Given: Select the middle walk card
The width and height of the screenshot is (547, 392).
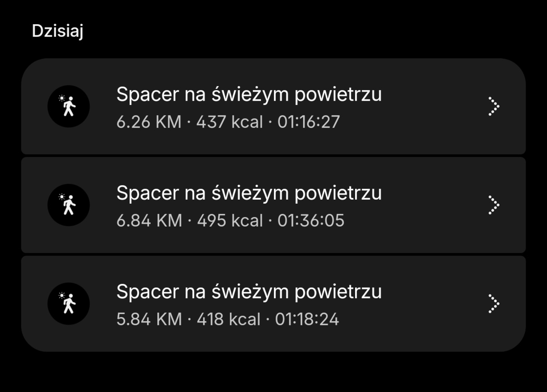Looking at the screenshot, I should click(x=273, y=204).
